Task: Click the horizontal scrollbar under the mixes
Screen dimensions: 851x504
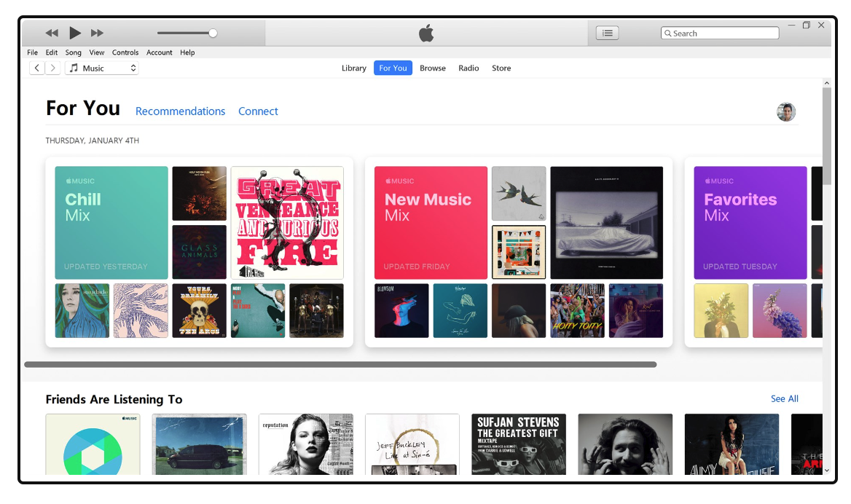Action: click(340, 365)
